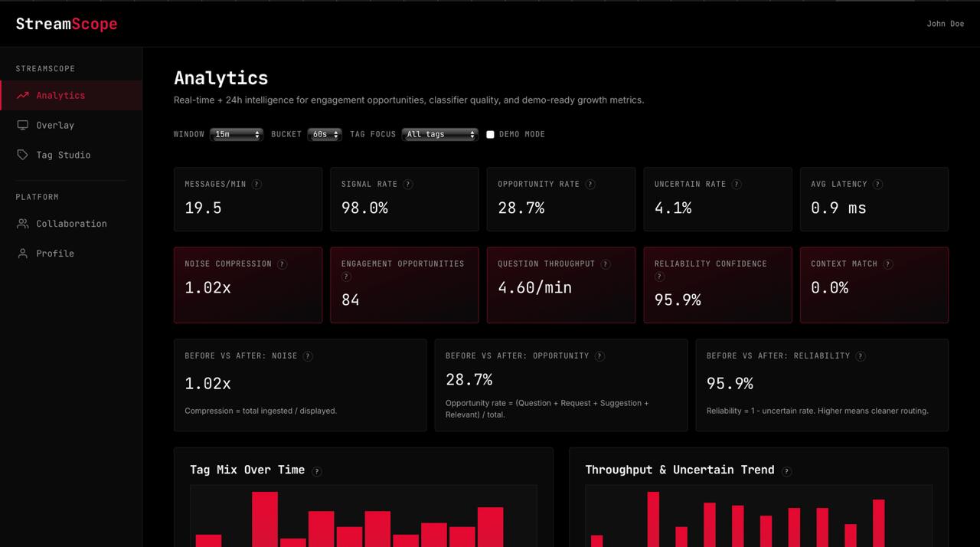Image resolution: width=980 pixels, height=547 pixels.
Task: Click the Overlay monitor icon in sidebar
Action: pos(23,126)
